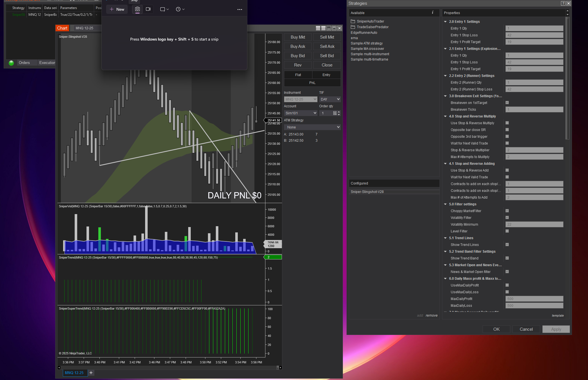Image resolution: width=588 pixels, height=380 pixels.
Task: Select the MNQ 12-25 chart tab
Action: (x=74, y=373)
